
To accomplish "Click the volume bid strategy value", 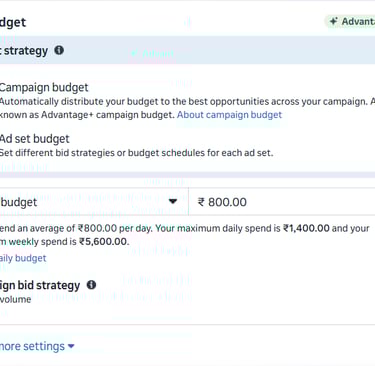I will coord(15,299).
